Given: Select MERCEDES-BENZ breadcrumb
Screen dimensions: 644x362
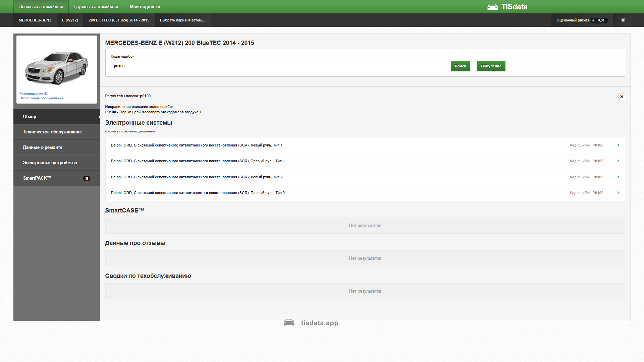Looking at the screenshot, I should tap(35, 20).
